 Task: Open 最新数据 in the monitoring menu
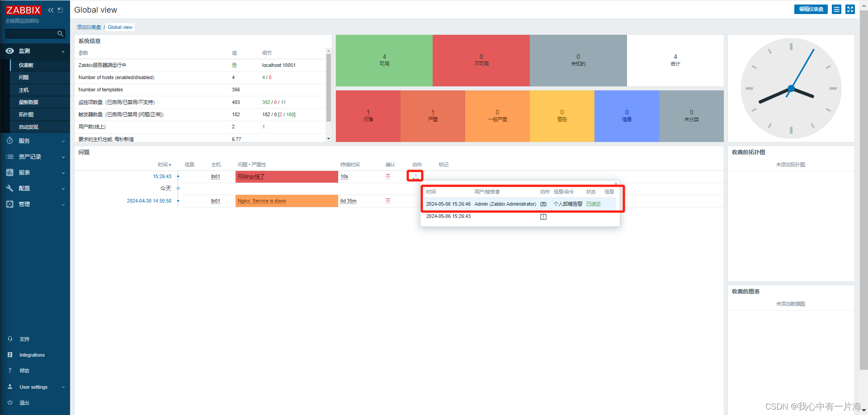click(x=28, y=102)
